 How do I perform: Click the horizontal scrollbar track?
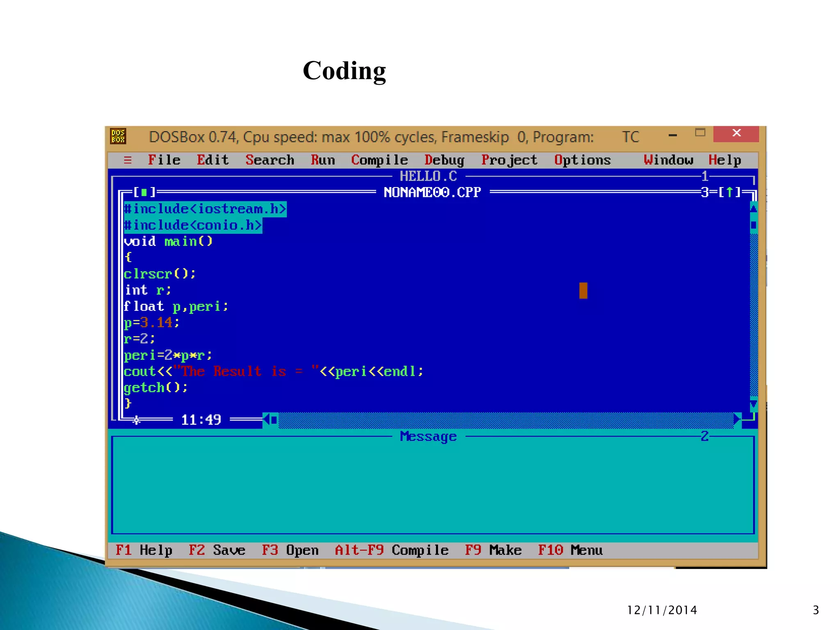coord(506,420)
